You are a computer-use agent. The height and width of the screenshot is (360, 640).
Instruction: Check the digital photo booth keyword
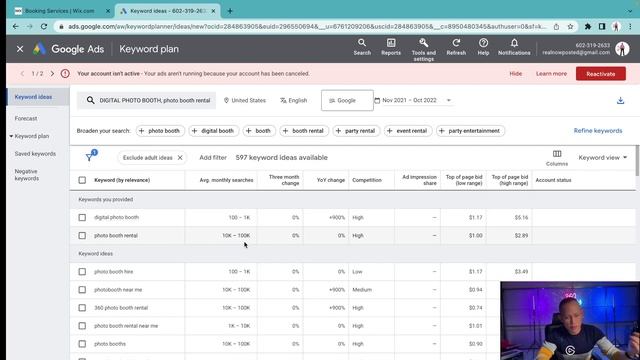pyautogui.click(x=82, y=218)
